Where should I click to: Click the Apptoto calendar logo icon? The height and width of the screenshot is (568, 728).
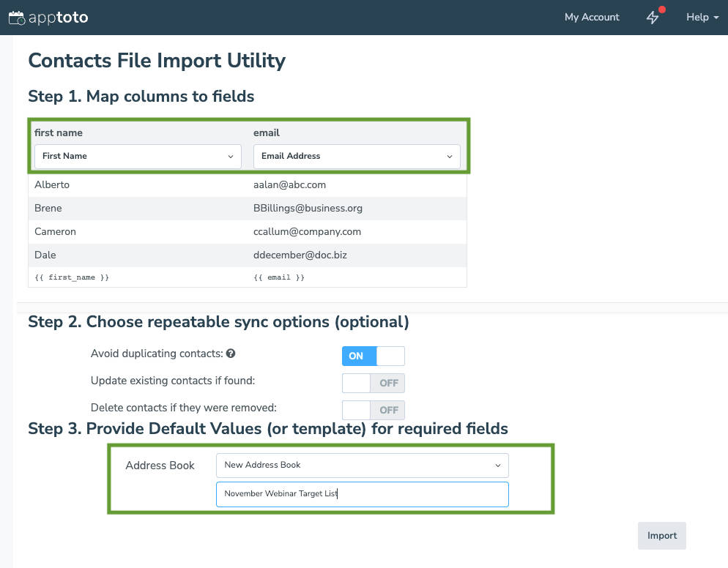(16, 17)
